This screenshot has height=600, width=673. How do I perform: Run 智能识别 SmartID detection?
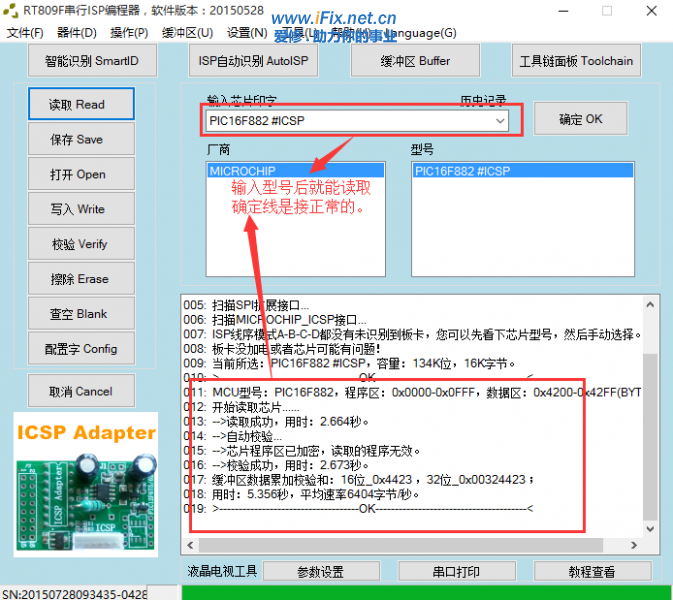point(92,61)
